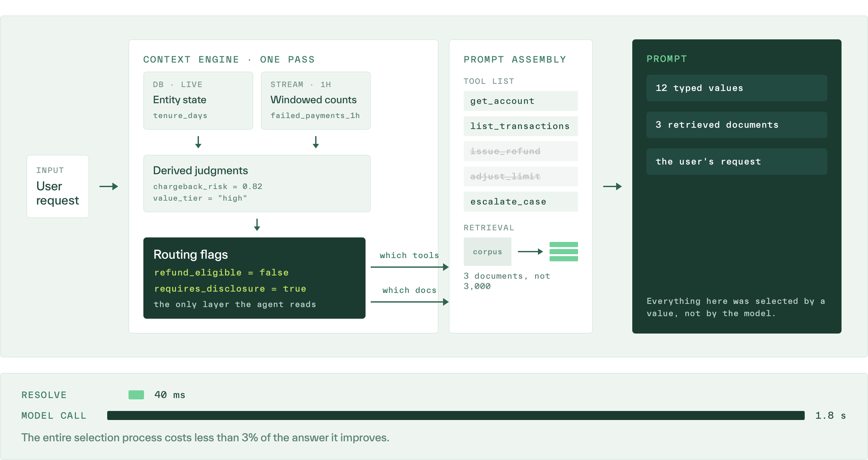Click the '40 ms' value
This screenshot has width=868, height=460.
pyautogui.click(x=170, y=395)
